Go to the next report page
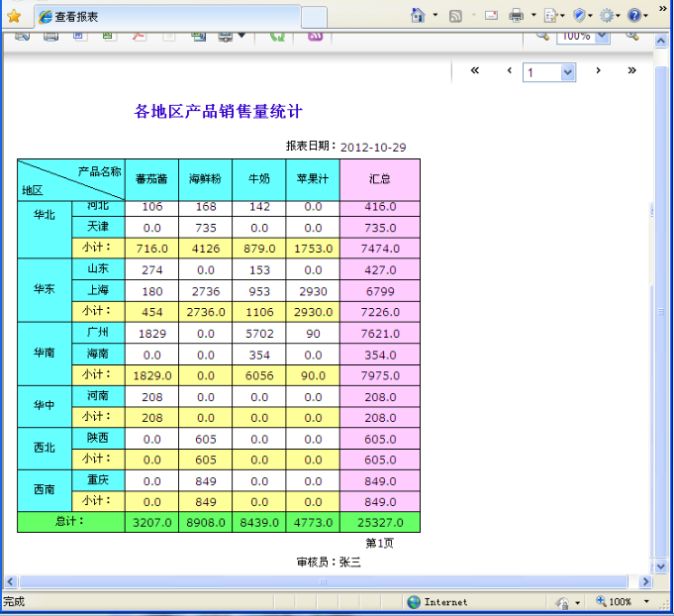The image size is (674, 616). (598, 71)
